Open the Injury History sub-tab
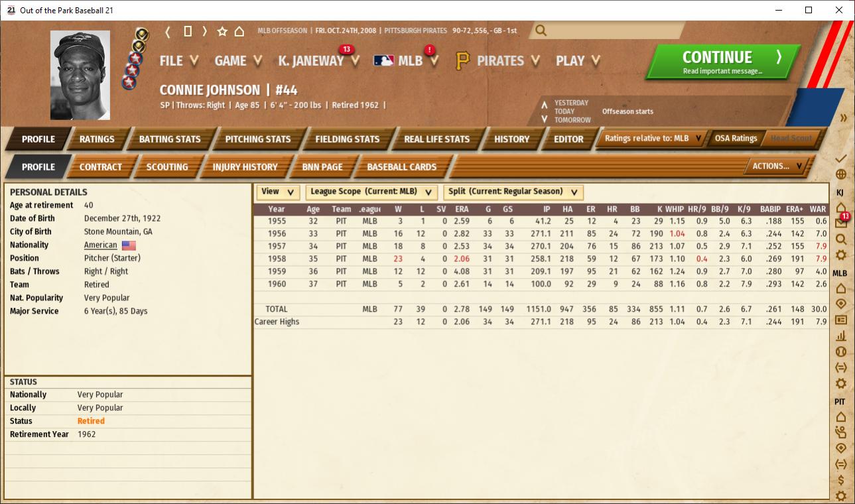 pyautogui.click(x=245, y=167)
